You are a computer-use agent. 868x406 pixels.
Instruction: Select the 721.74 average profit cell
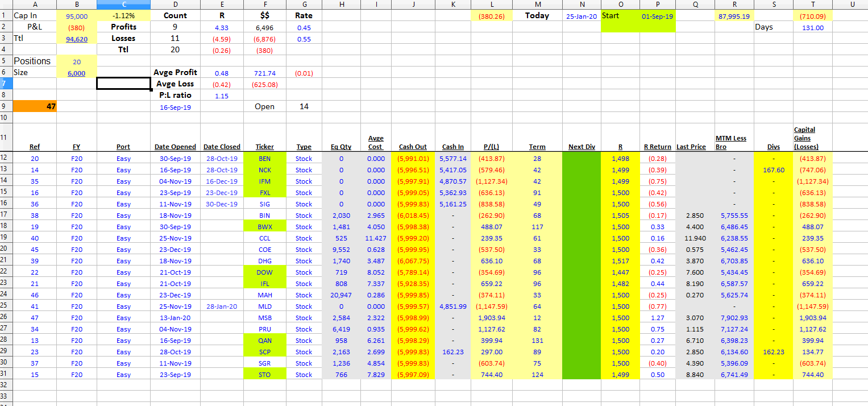coord(265,73)
